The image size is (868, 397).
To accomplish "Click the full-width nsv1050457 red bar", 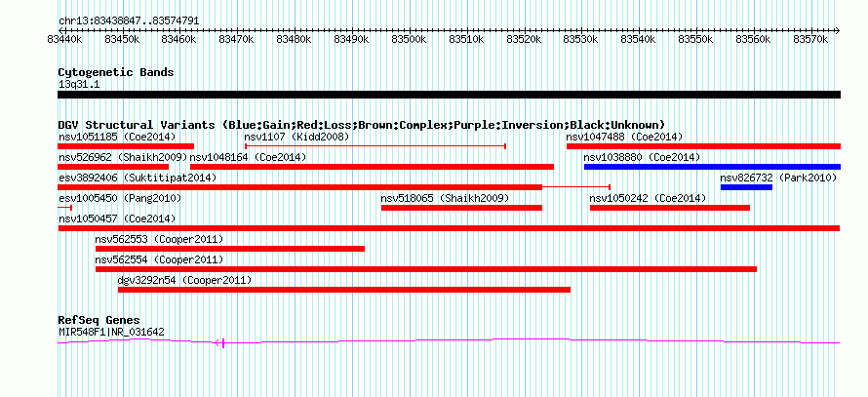I will pyautogui.click(x=449, y=228).
